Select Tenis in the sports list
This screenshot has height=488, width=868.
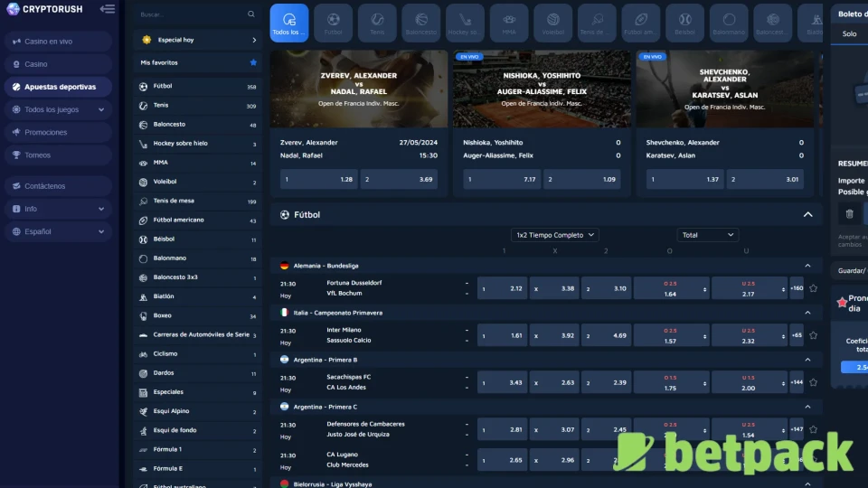(198, 105)
